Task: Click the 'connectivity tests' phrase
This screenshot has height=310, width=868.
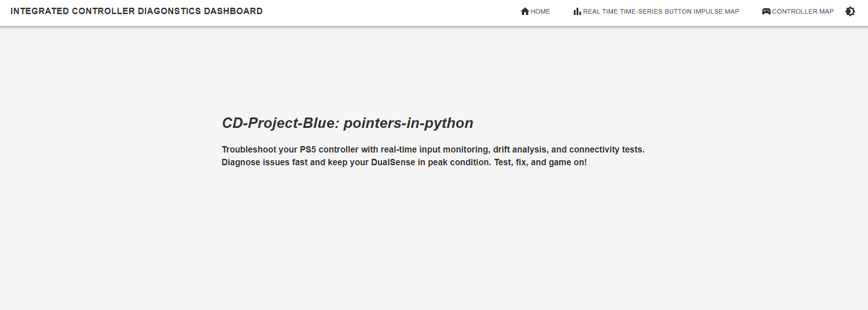Action: pos(606,149)
